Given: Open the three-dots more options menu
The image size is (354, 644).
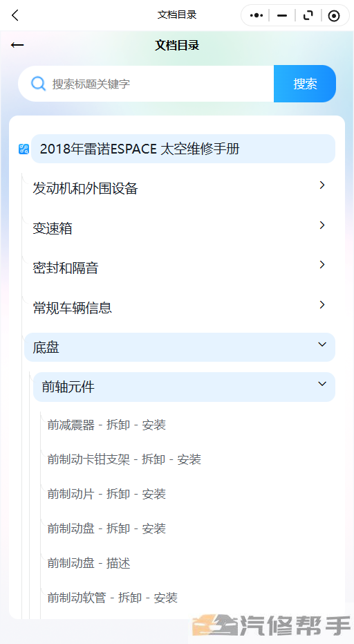Looking at the screenshot, I should (x=257, y=16).
